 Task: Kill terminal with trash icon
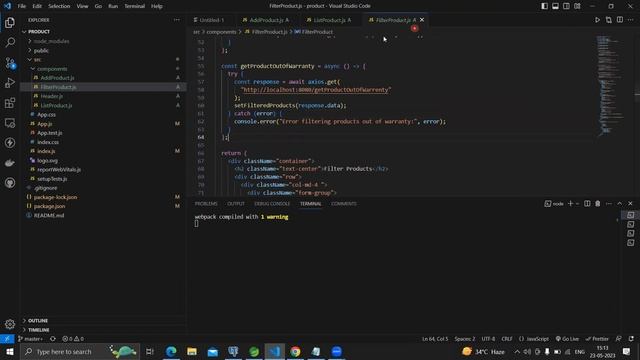(x=598, y=203)
